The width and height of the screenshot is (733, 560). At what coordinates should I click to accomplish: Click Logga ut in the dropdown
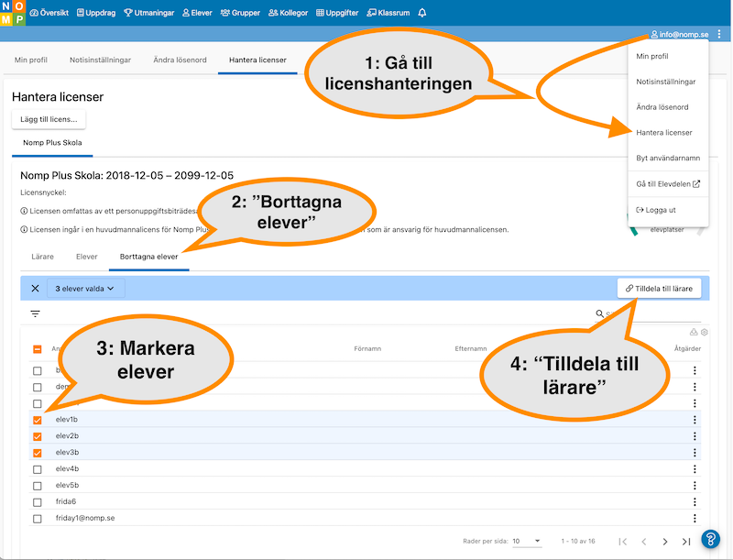point(656,210)
